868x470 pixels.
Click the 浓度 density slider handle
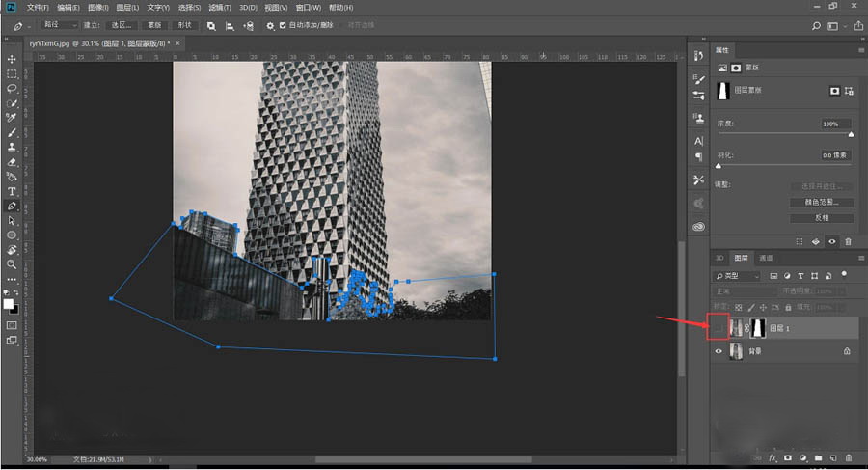[850, 135]
